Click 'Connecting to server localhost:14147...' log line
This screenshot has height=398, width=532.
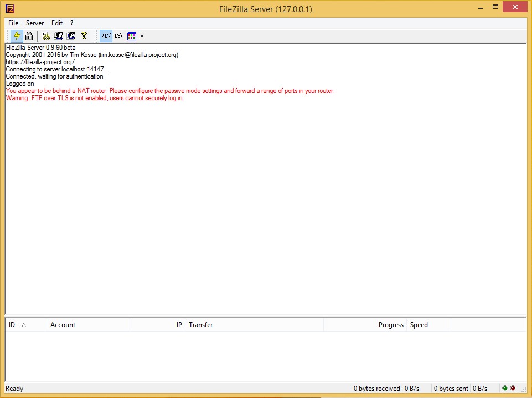pos(57,69)
